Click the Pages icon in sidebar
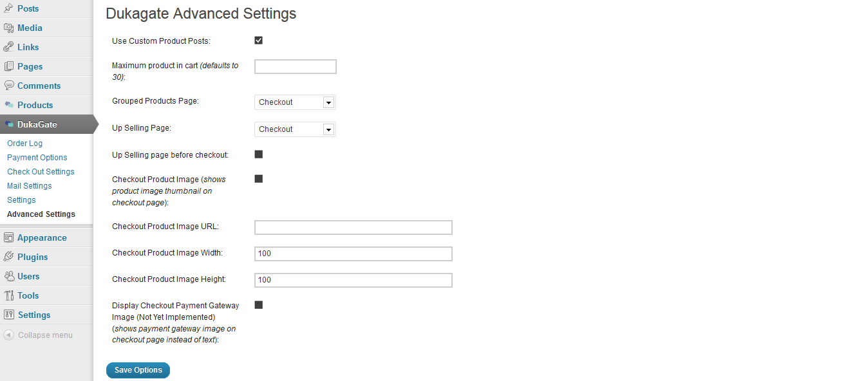Image resolution: width=868 pixels, height=381 pixels. 9,66
